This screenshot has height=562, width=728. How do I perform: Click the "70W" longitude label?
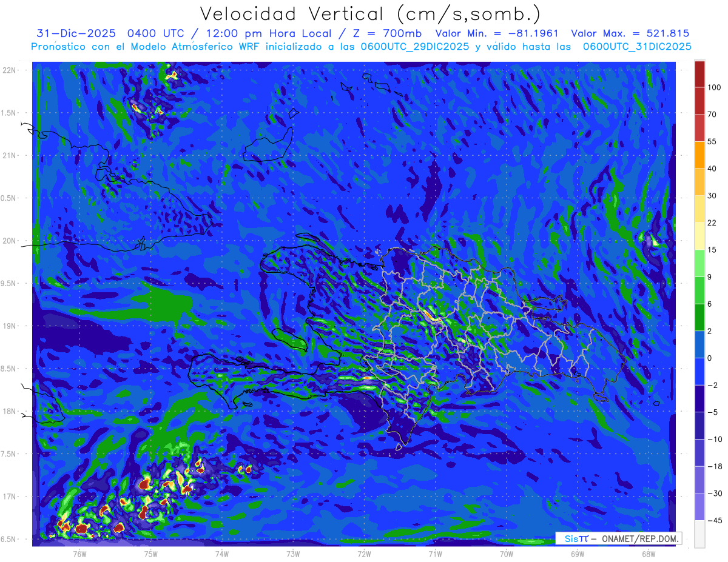tap(507, 554)
